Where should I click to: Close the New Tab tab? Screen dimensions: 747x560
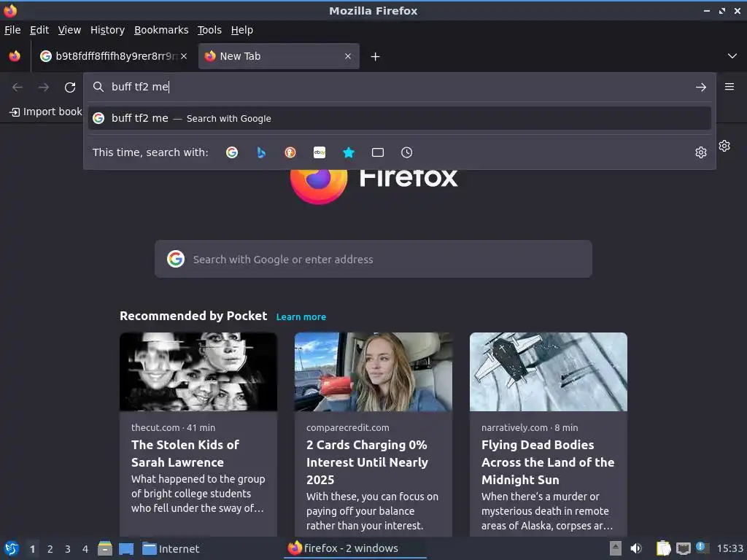[348, 56]
